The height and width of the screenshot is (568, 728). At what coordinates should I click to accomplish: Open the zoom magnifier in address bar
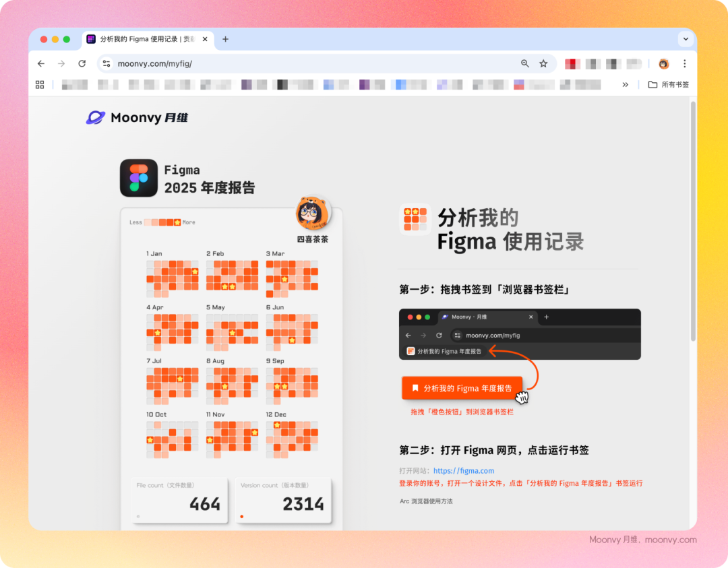click(x=525, y=63)
